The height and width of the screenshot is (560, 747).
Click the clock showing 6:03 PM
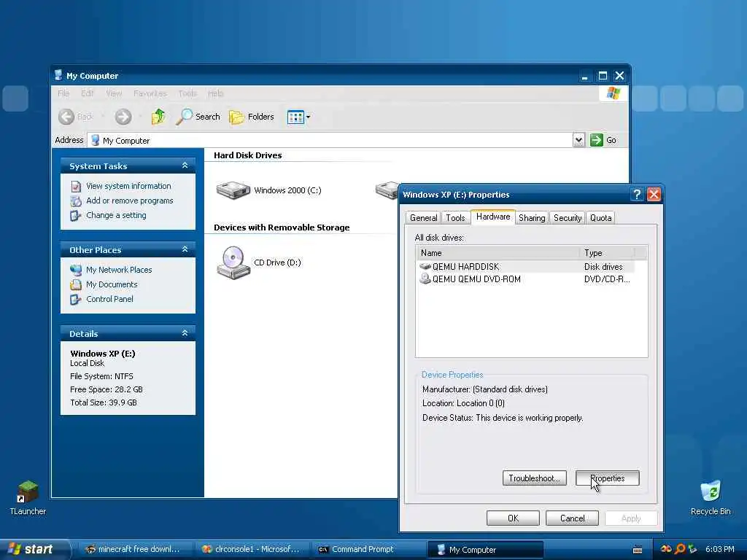coord(720,549)
